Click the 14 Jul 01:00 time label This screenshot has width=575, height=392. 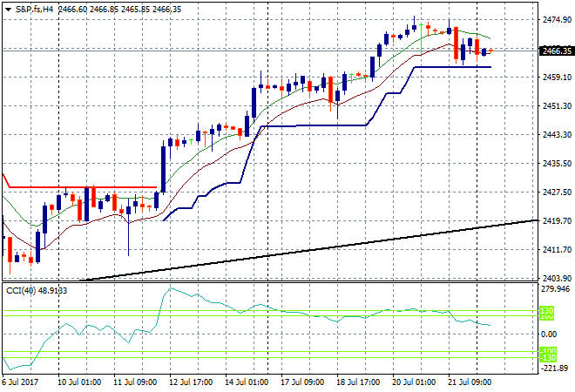click(x=247, y=382)
